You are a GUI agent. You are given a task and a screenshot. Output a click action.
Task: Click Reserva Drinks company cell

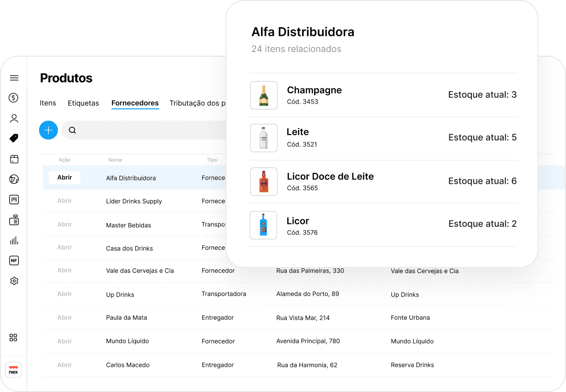412,365
